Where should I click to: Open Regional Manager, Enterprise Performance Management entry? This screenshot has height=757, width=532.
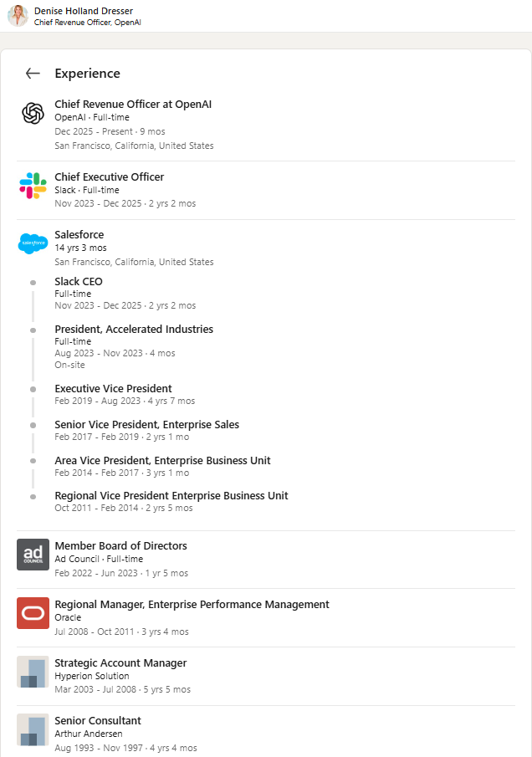(x=192, y=605)
